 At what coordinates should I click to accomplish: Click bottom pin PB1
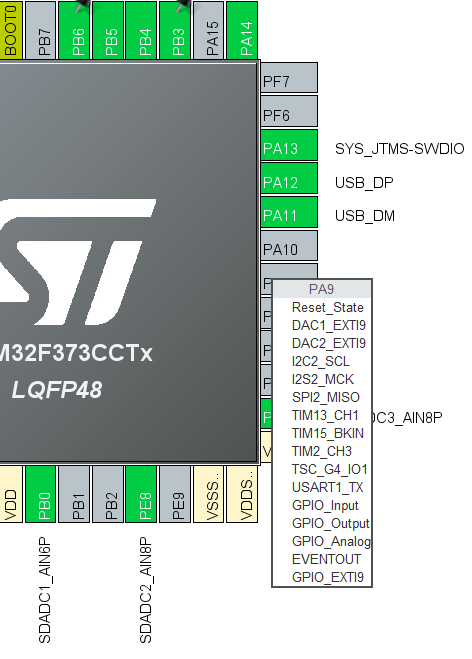[x=74, y=494]
